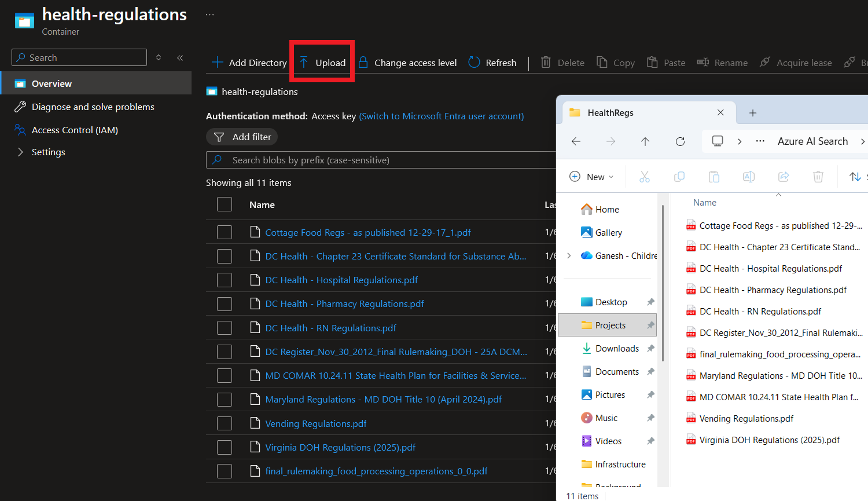Focus the Search blobs by prefix field

pos(381,160)
